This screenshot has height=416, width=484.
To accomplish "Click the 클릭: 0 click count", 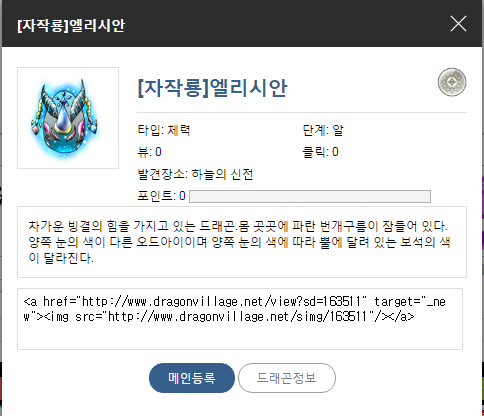I will pos(320,152).
